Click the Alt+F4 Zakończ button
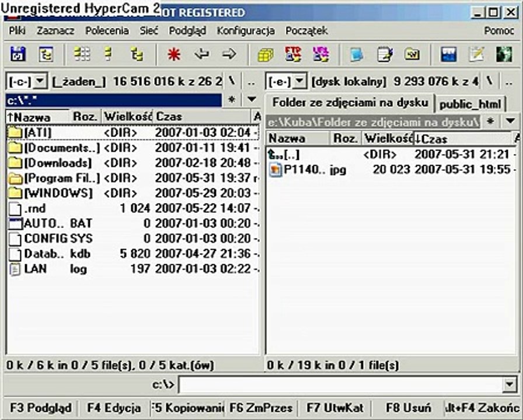Viewport: 523px width, 420px height. [x=482, y=408]
